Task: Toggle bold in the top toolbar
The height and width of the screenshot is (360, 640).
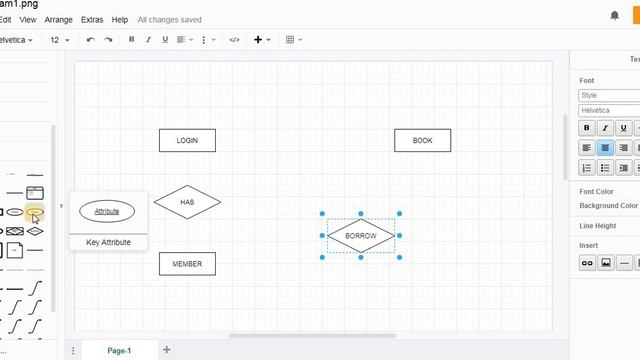Action: pyautogui.click(x=131, y=39)
